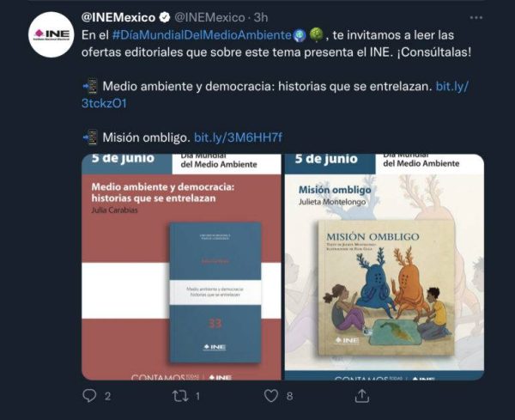This screenshot has height=420, width=515.
Task: Open the Medio ambiente y democracia image
Action: point(181,267)
